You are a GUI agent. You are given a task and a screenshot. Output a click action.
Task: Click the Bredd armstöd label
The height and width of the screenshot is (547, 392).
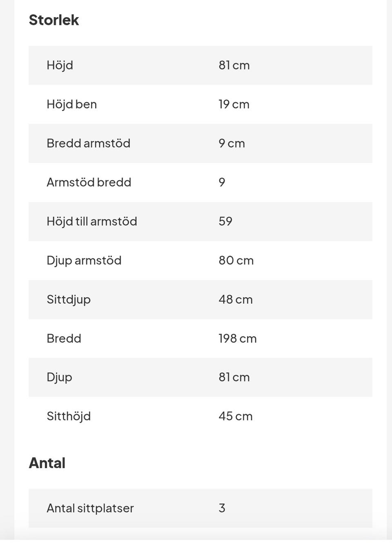(x=88, y=143)
